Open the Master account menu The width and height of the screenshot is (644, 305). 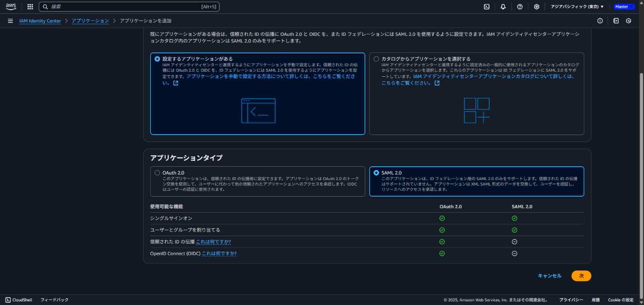624,6
